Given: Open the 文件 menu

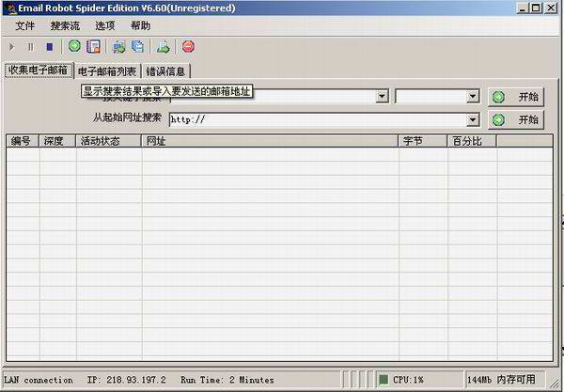Looking at the screenshot, I should pos(25,25).
